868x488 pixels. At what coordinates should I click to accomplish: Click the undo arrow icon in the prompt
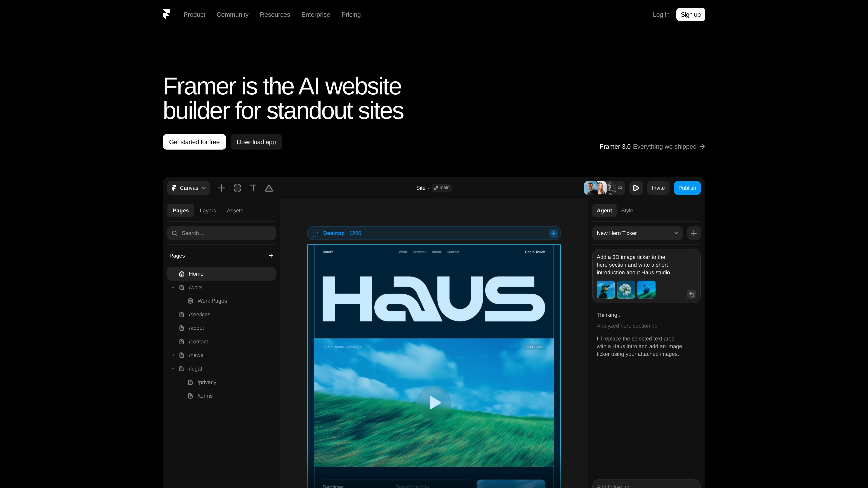pos(691,294)
